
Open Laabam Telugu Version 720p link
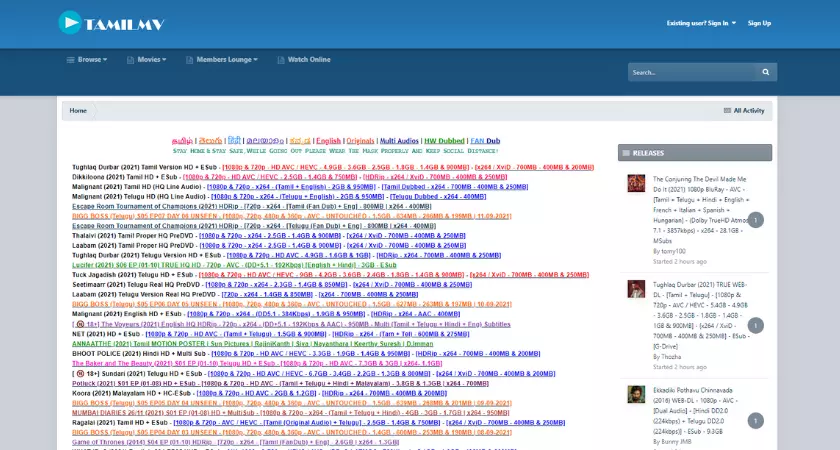[x=267, y=295]
